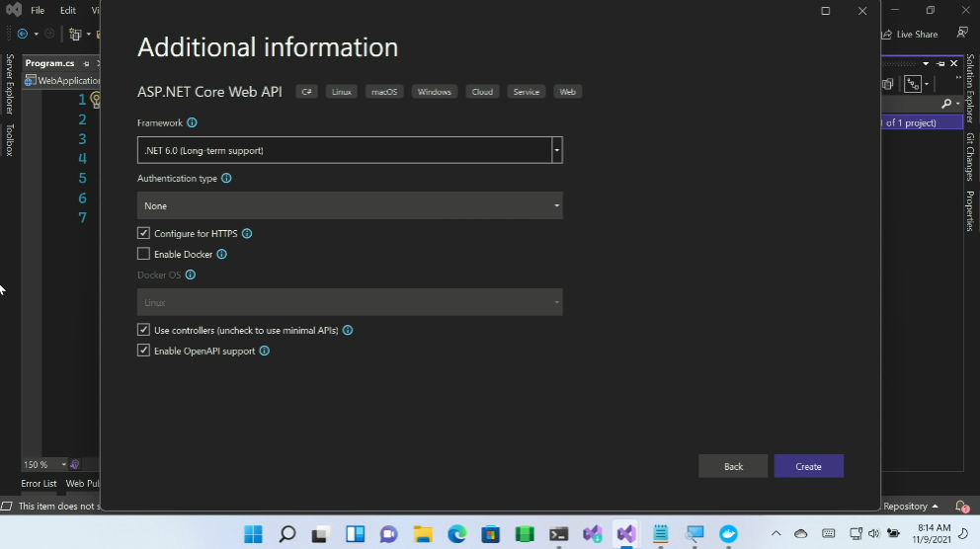
Task: Uncheck Use controllers checkbox
Action: [x=144, y=331]
